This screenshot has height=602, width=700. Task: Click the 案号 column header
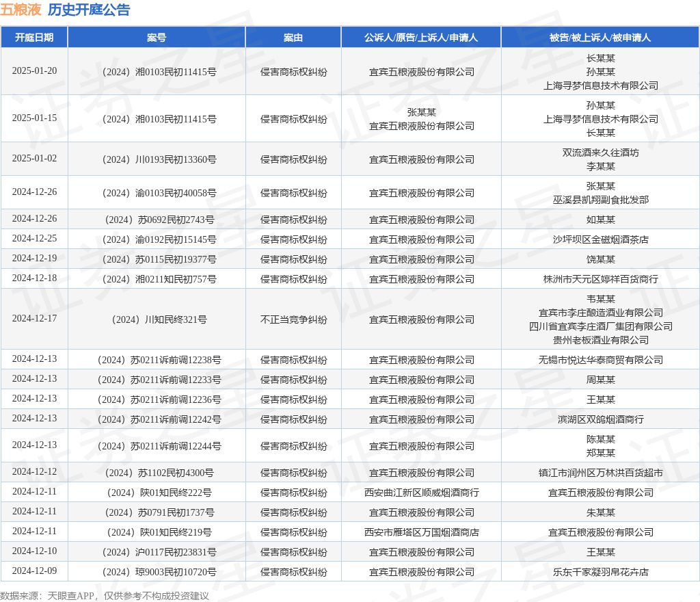157,38
